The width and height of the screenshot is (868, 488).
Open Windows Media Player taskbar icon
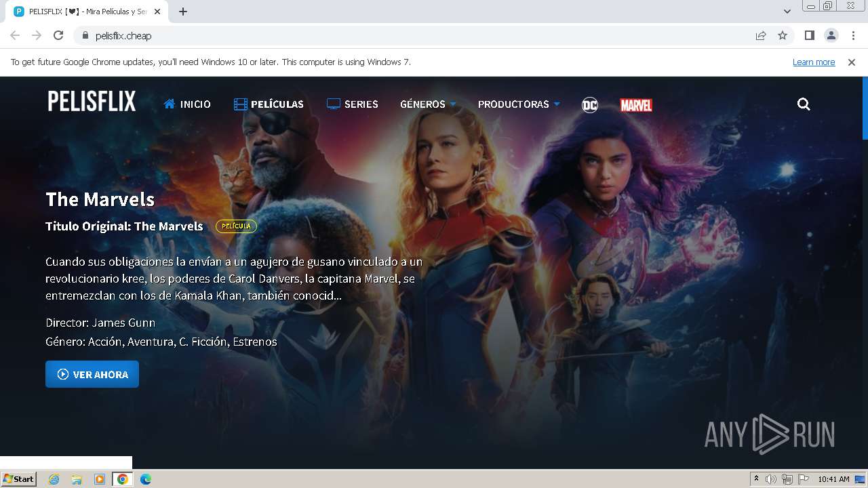click(100, 479)
